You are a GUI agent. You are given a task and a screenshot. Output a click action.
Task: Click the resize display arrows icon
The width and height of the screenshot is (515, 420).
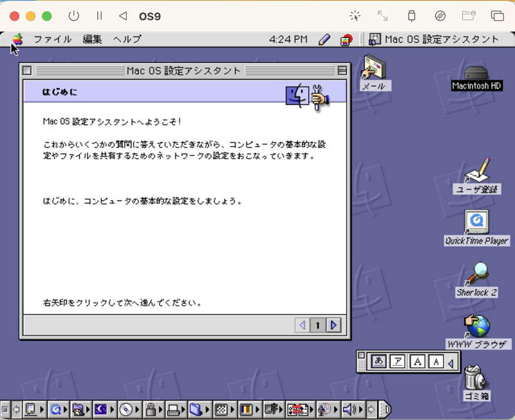coord(382,15)
